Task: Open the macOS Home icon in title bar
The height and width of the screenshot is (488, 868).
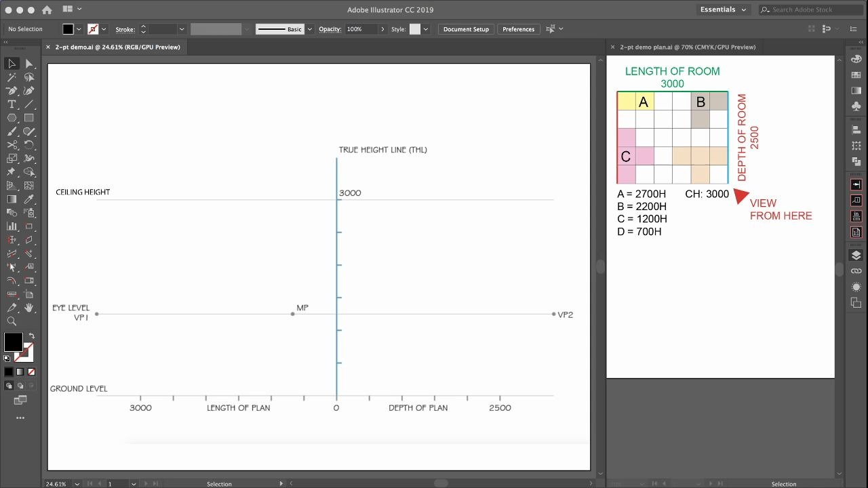Action: point(47,10)
